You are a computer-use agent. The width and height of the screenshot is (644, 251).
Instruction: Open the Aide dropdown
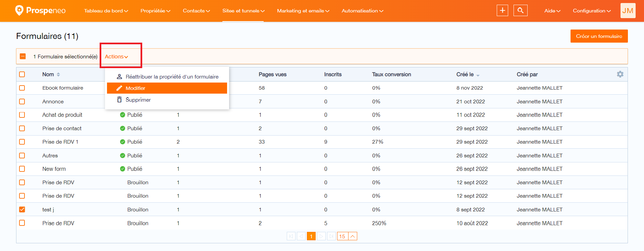[552, 11]
